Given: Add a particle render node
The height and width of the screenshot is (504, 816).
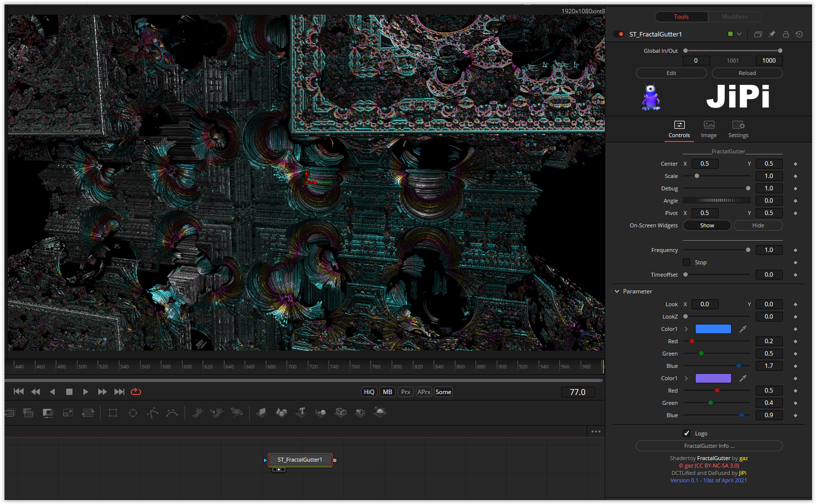Looking at the screenshot, I should (x=237, y=413).
